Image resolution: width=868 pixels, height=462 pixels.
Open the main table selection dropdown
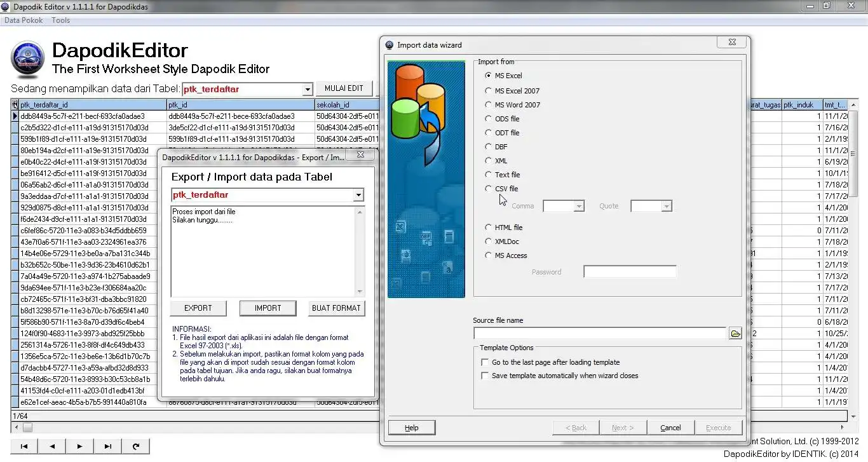tap(308, 90)
